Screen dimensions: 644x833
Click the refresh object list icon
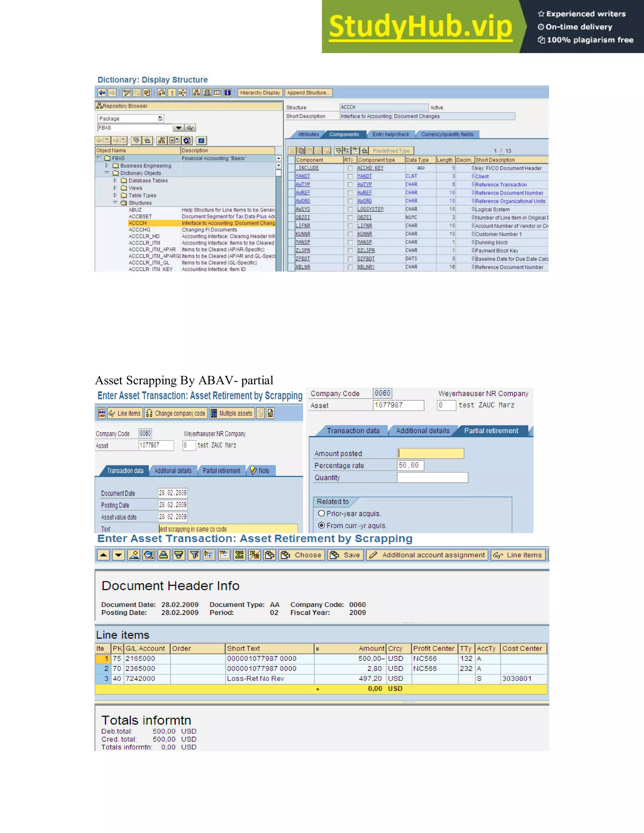[x=187, y=141]
